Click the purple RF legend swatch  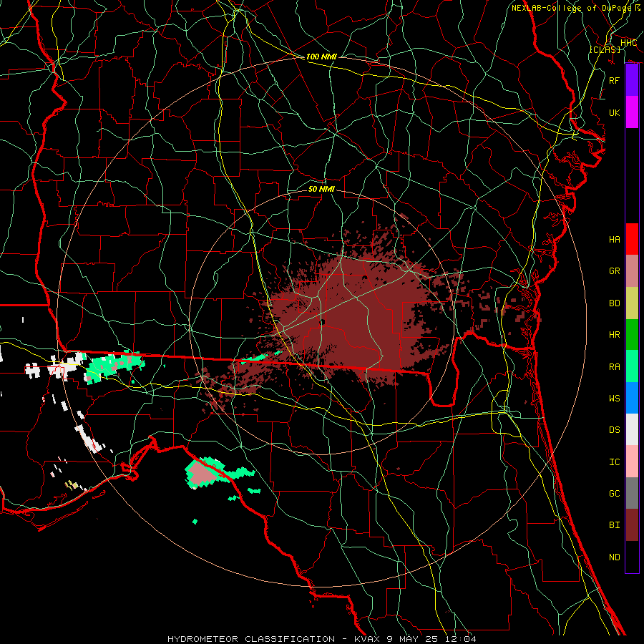[632, 80]
